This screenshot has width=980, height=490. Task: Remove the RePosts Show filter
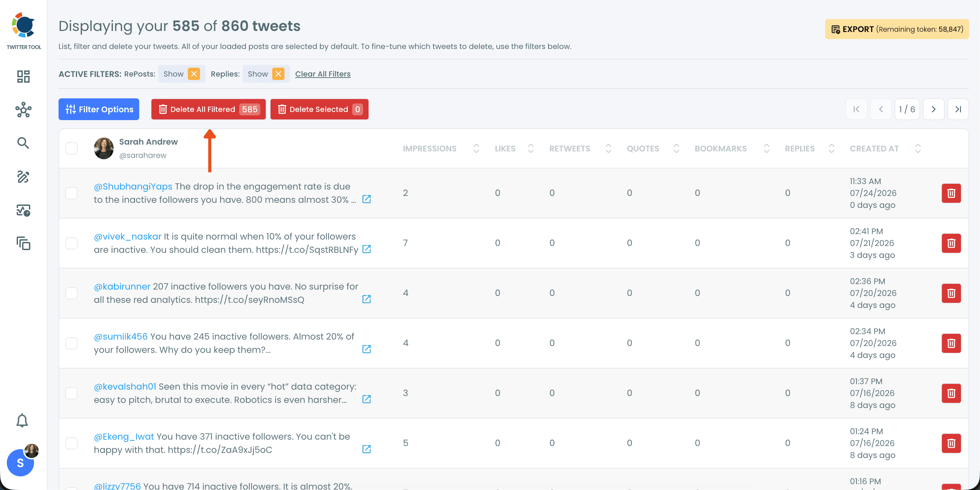tap(194, 74)
